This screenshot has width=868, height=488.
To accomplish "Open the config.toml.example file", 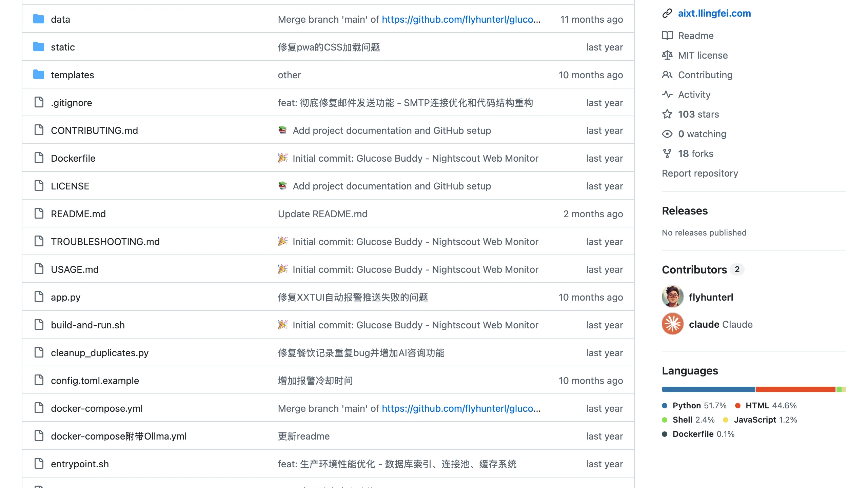I will (95, 381).
